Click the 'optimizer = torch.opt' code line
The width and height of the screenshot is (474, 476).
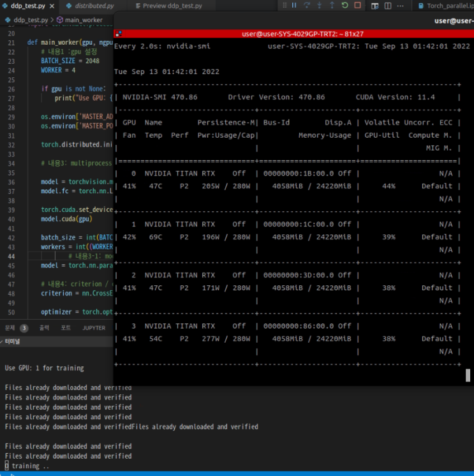(77, 312)
